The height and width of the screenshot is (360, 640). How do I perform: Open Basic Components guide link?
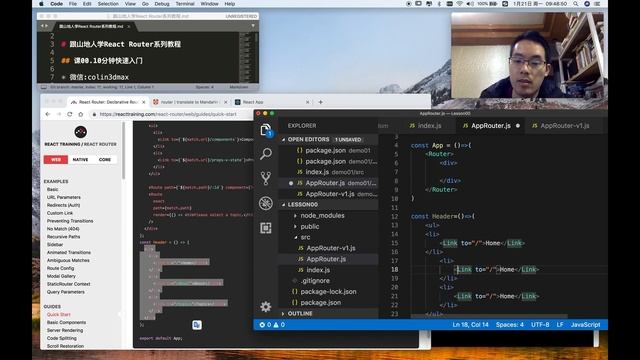coord(66,322)
